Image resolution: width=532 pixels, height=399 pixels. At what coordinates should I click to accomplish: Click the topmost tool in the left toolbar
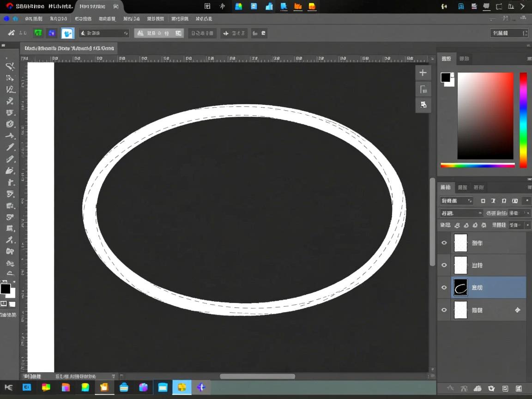point(10,66)
